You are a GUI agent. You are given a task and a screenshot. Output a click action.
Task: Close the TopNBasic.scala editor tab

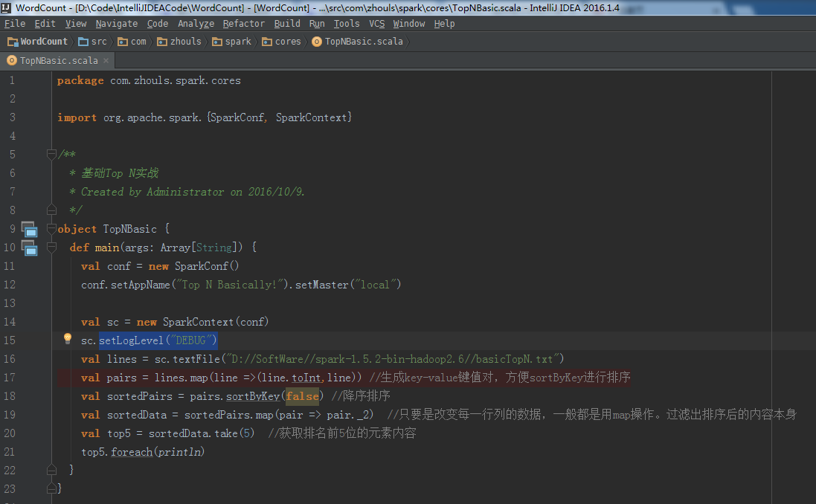[106, 61]
